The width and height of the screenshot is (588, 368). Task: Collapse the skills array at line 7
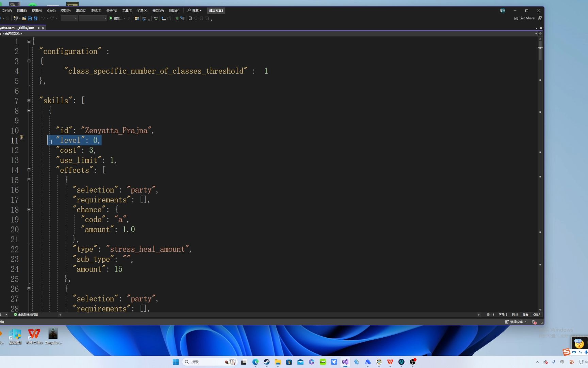(x=29, y=101)
